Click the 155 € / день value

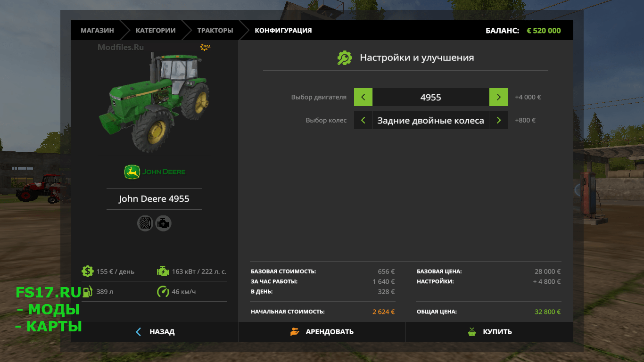[x=116, y=271]
